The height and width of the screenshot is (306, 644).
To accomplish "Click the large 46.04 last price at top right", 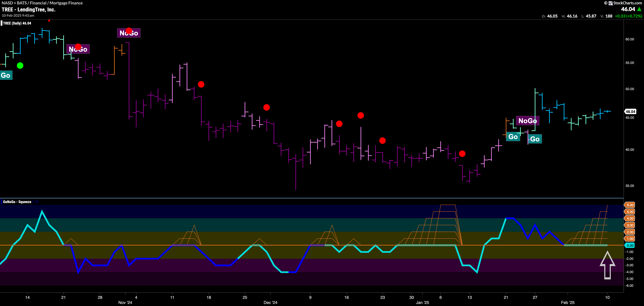I will pyautogui.click(x=628, y=9).
